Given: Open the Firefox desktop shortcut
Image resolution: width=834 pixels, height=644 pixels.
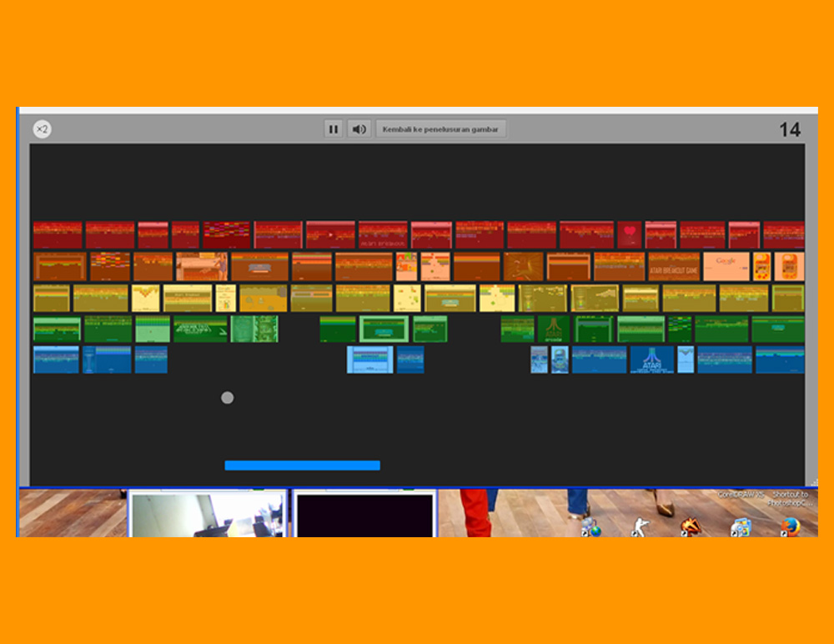Looking at the screenshot, I should click(x=791, y=527).
